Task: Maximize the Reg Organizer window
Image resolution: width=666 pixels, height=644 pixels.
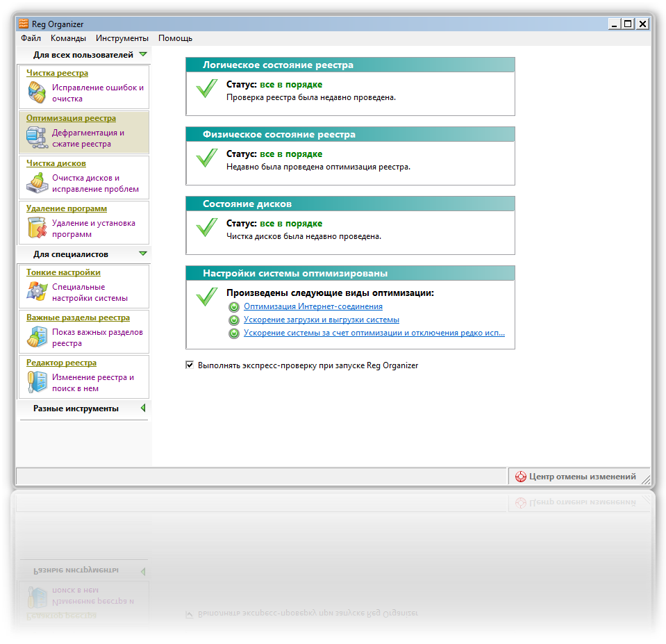Action: tap(628, 24)
